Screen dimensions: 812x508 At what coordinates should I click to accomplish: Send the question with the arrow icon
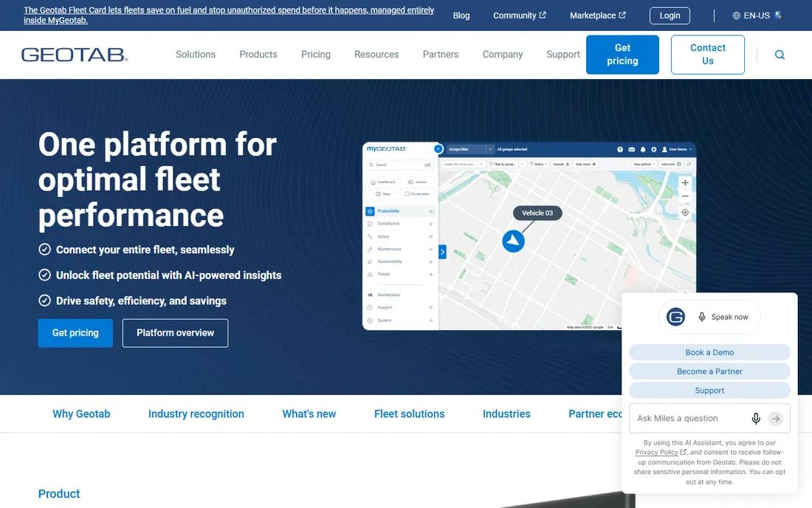pos(775,419)
